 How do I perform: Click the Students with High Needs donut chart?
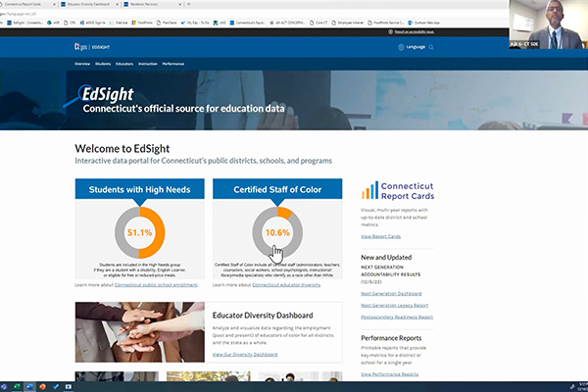click(138, 233)
